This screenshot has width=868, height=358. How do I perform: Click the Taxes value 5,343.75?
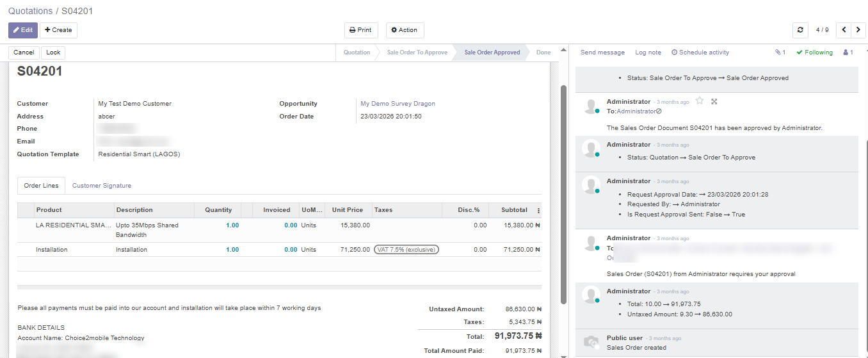(525, 322)
